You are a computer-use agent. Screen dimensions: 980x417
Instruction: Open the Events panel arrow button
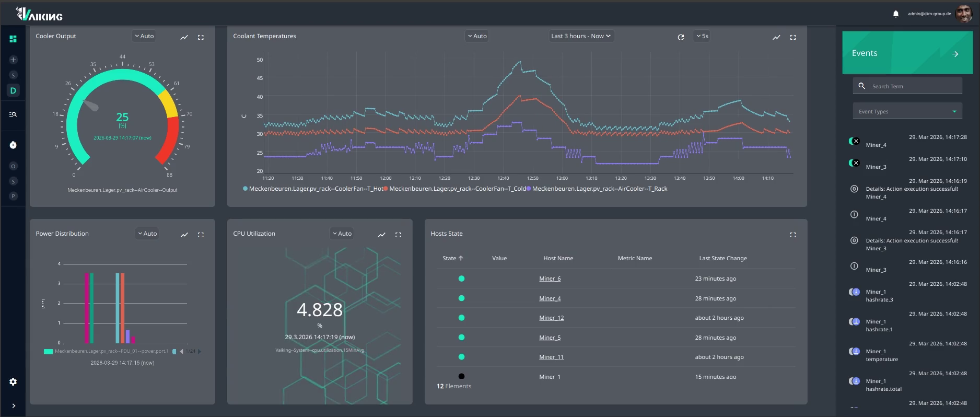[955, 54]
